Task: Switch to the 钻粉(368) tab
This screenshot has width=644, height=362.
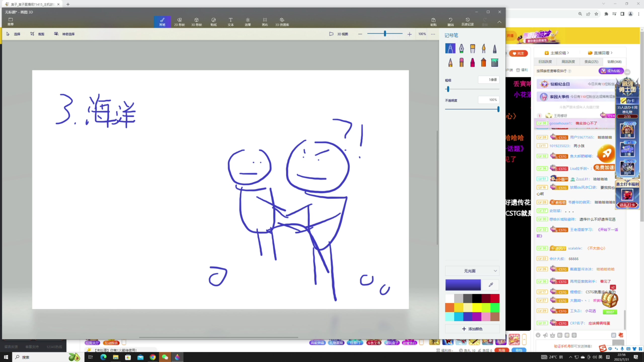Action: point(614,62)
